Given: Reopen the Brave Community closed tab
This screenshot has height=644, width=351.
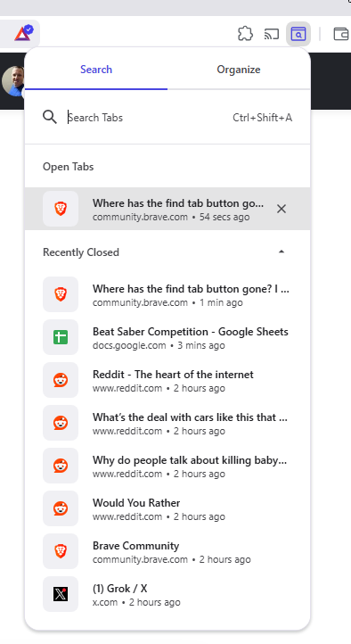Looking at the screenshot, I should 167,551.
